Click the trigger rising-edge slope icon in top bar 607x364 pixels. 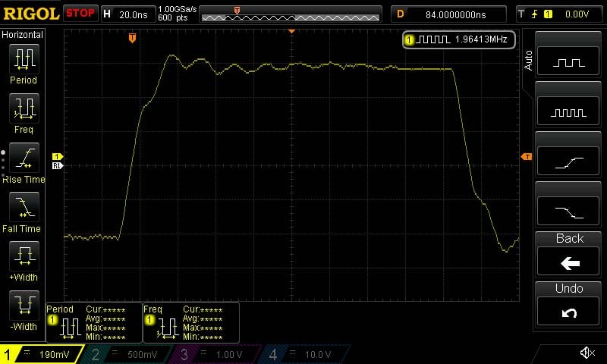point(535,14)
